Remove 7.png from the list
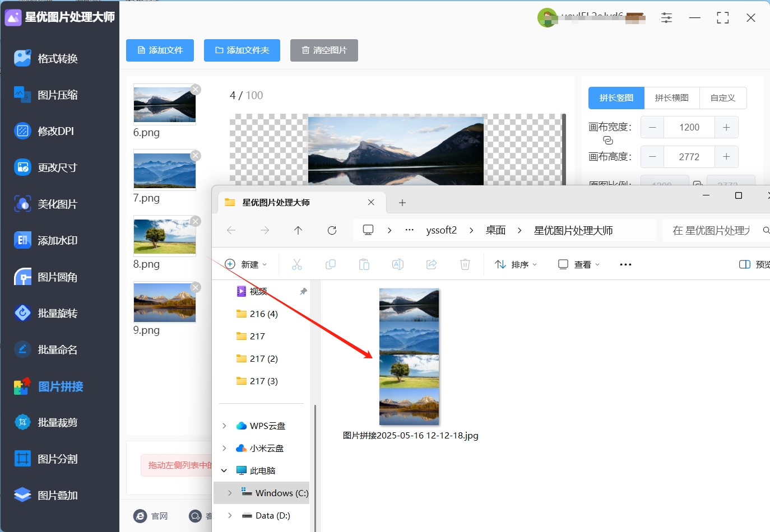The image size is (770, 532). pyautogui.click(x=196, y=156)
